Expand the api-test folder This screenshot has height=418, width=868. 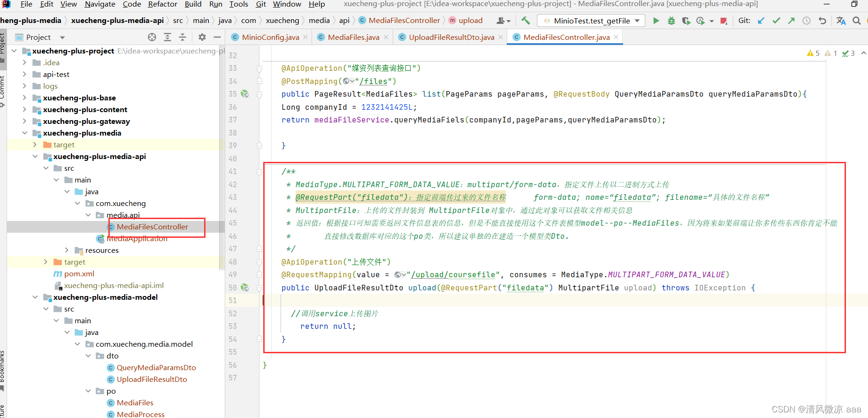pos(24,74)
